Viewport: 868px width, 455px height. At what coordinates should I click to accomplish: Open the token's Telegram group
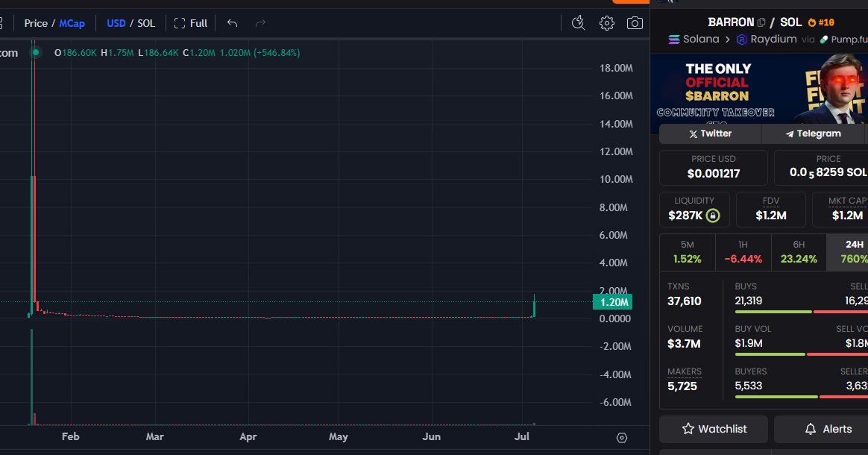tap(814, 134)
